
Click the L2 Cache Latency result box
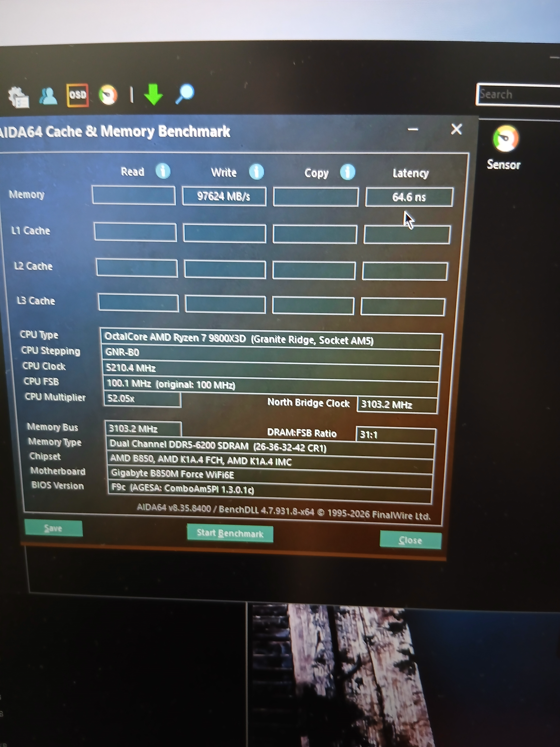click(405, 271)
